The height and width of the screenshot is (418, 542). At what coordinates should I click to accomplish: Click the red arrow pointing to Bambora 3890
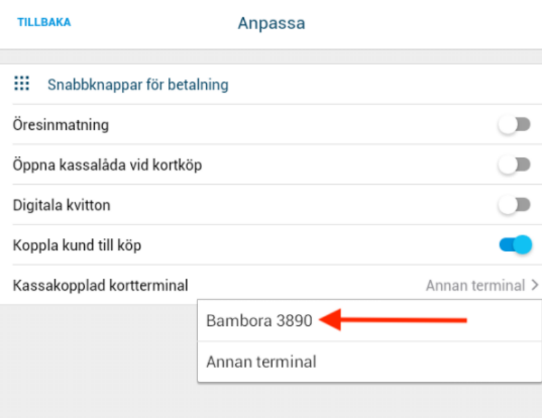tap(393, 320)
